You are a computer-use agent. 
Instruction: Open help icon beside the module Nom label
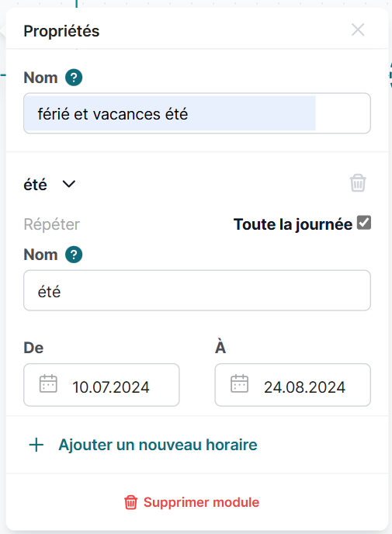click(74, 78)
